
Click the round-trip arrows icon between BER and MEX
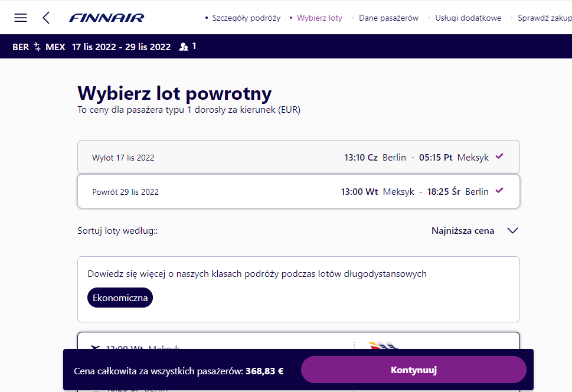tap(37, 47)
